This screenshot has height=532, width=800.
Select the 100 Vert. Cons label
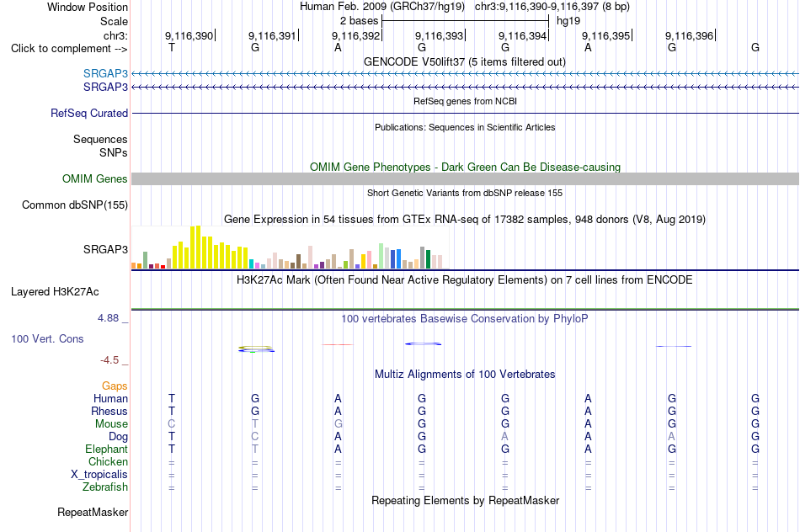(x=47, y=338)
